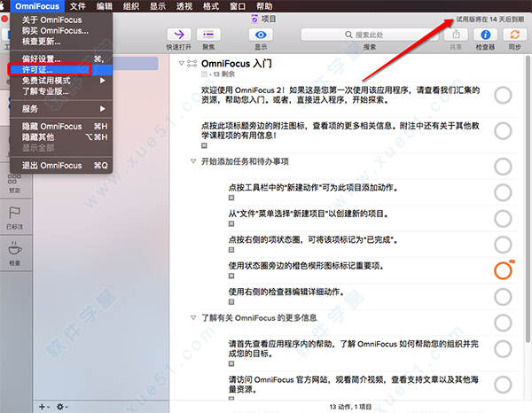Click note icon under 使用状态圈旁边的橙色楔形
This screenshot has width=532, height=413.
[x=231, y=276]
